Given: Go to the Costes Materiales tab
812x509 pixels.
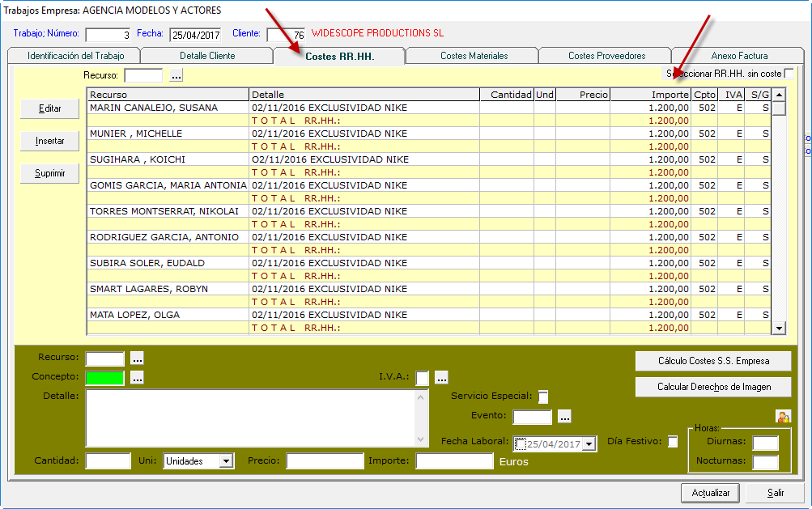Looking at the screenshot, I should tap(474, 56).
